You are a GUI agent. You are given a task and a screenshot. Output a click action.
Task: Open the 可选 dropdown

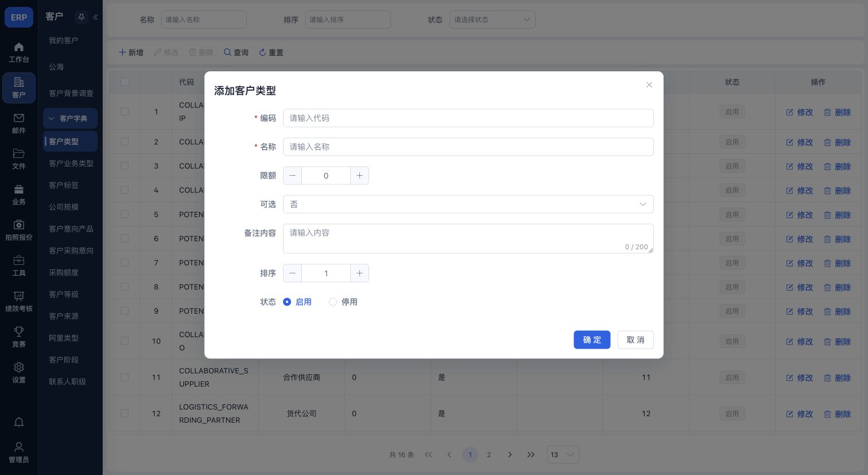pos(468,204)
